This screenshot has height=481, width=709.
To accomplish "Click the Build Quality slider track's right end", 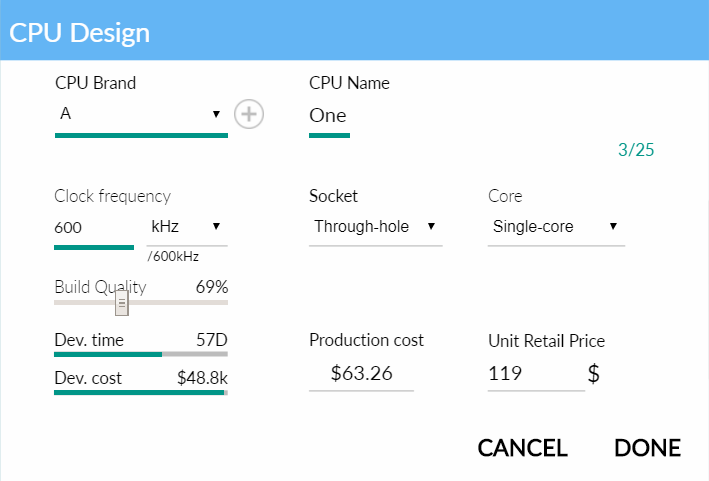I will point(224,302).
